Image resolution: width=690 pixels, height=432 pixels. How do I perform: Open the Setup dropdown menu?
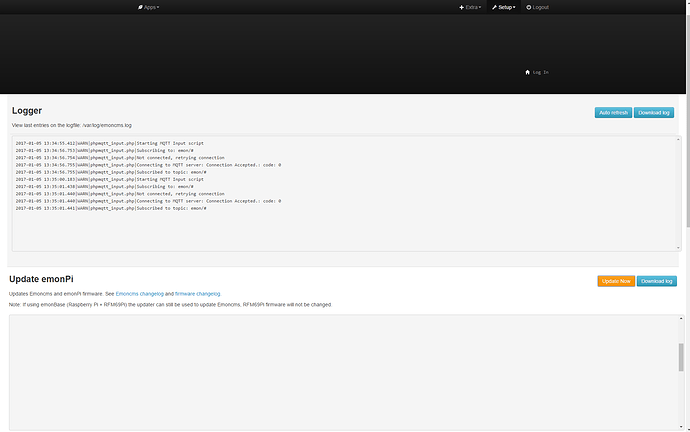coord(503,7)
